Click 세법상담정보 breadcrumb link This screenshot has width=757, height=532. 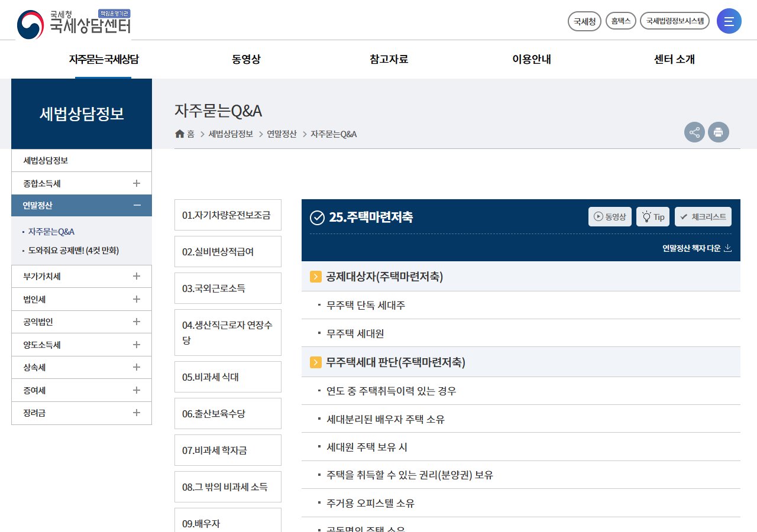point(231,134)
